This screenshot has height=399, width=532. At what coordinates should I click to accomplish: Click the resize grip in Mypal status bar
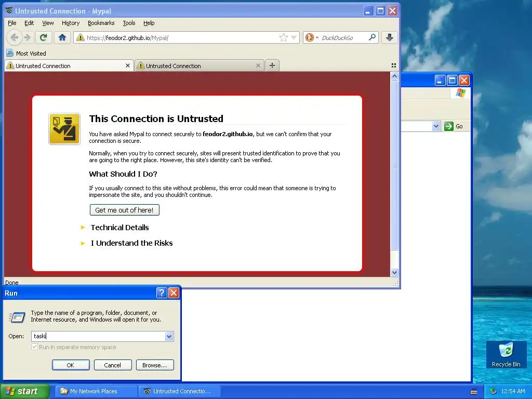pyautogui.click(x=395, y=284)
